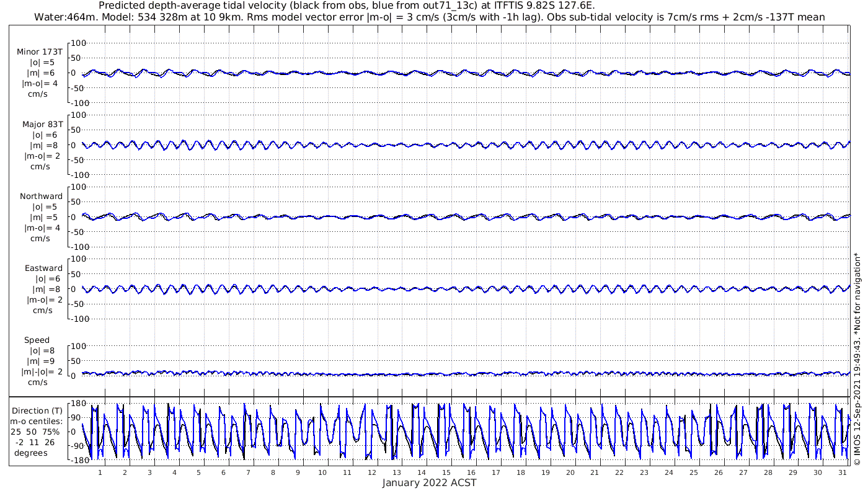
Task: Click day '3' on the date axis
Action: pos(149,472)
